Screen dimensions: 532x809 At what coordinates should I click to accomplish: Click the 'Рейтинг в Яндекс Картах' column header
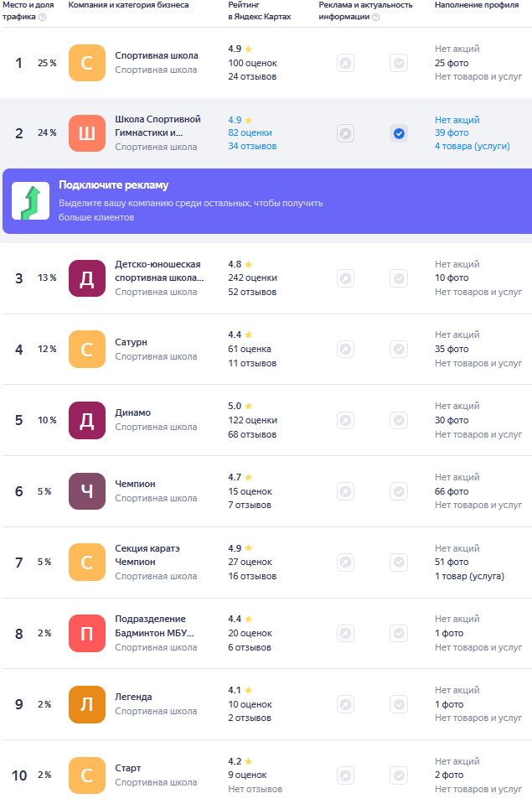[260, 11]
